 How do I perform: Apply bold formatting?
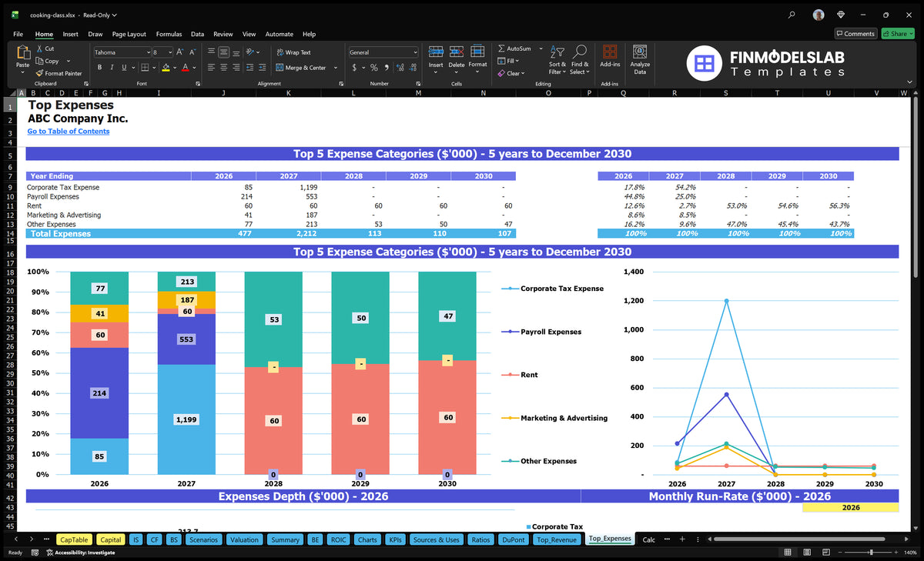pos(100,68)
